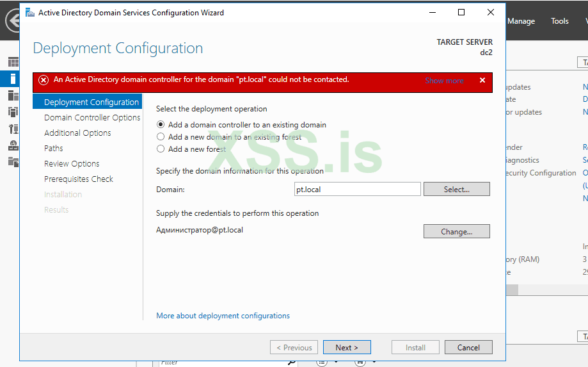Viewport: 588px width, 367px height.
Task: Open File and Storage Services folder icon
Action: pyautogui.click(x=13, y=162)
